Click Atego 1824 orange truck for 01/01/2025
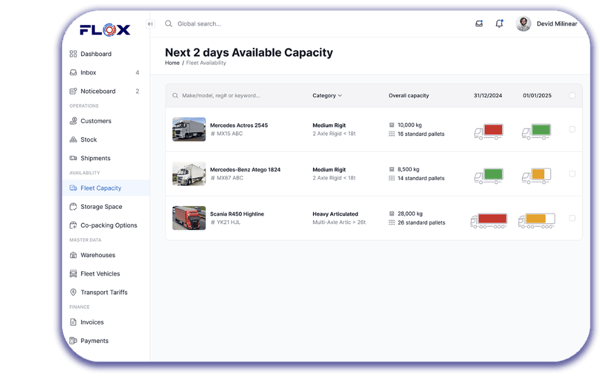Screen dimensions: 600x378 [536, 176]
